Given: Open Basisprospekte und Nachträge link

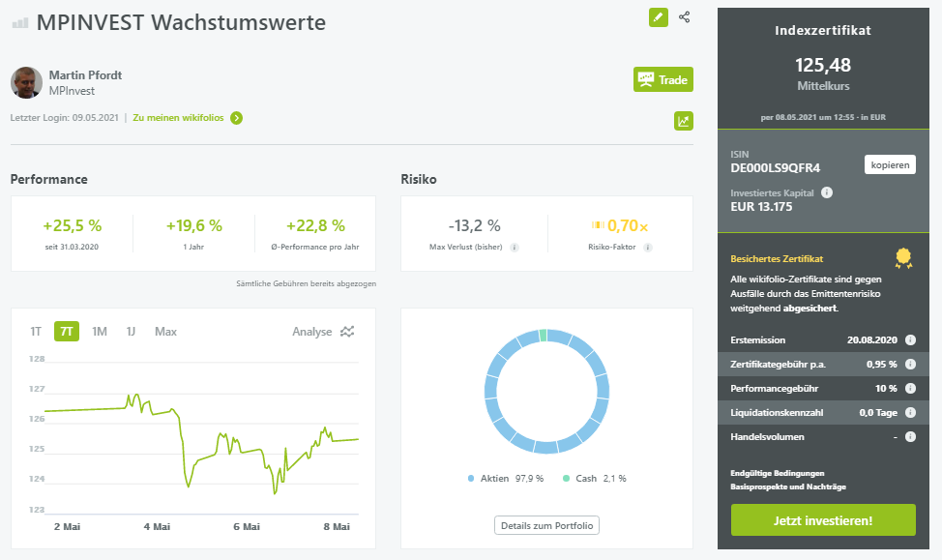Looking at the screenshot, I should [x=788, y=486].
